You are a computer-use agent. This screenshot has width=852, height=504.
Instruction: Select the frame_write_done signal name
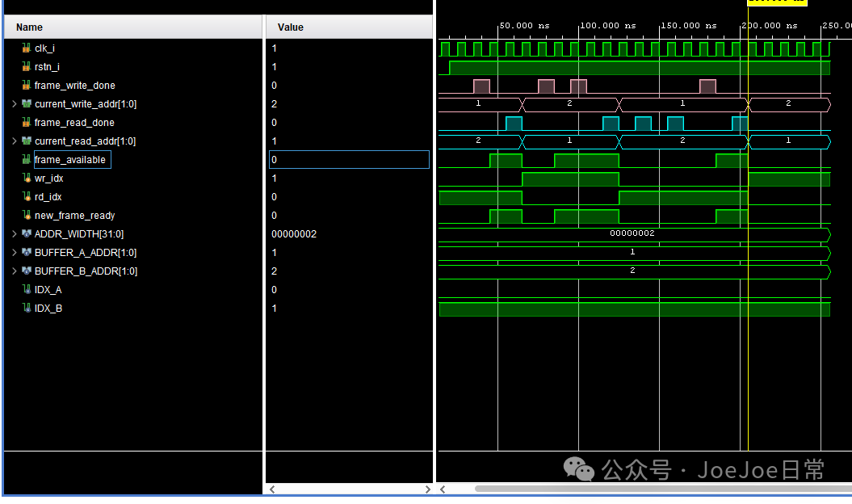tap(74, 86)
